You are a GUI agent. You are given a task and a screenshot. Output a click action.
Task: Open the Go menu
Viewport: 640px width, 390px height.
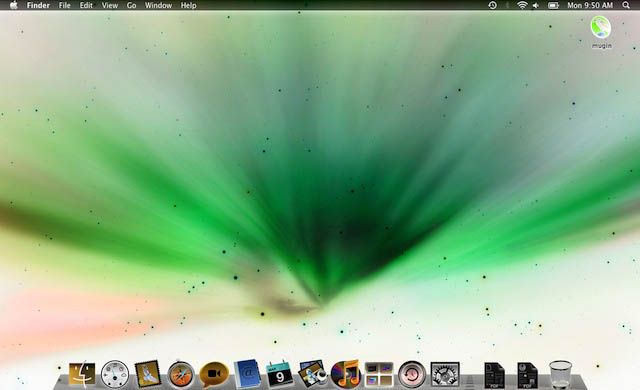[131, 5]
